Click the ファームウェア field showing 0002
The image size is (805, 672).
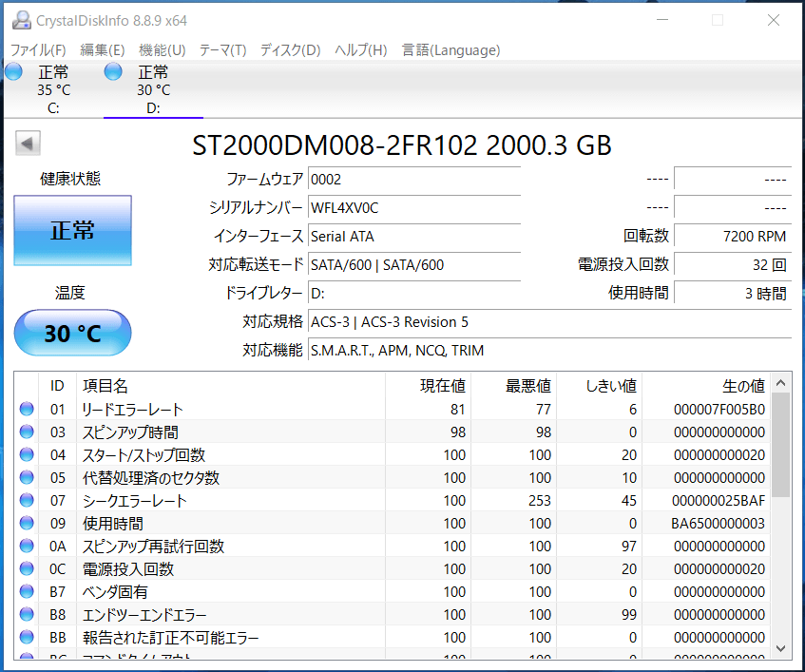414,180
